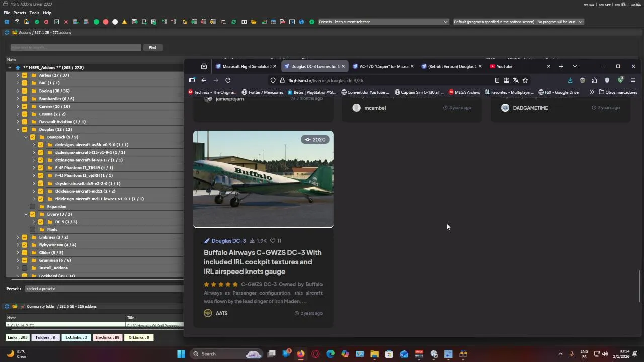
Task: Reload the flightsim.to page in the browser
Action: (x=228, y=80)
